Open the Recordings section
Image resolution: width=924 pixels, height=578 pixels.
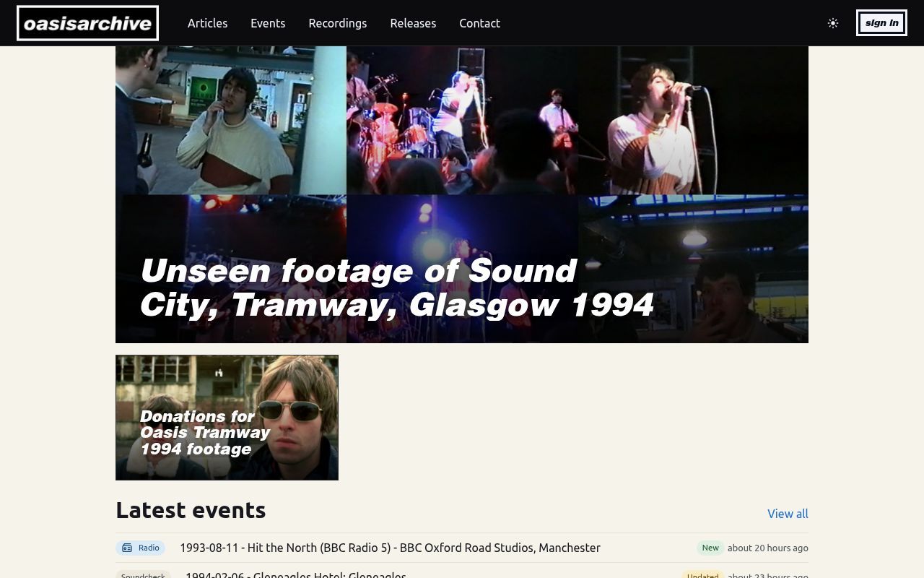point(338,23)
